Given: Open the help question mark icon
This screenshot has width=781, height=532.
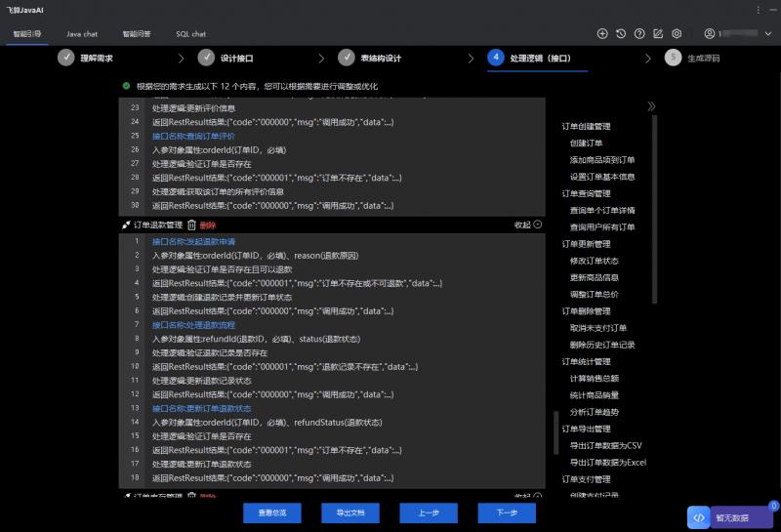Looking at the screenshot, I should point(639,34).
